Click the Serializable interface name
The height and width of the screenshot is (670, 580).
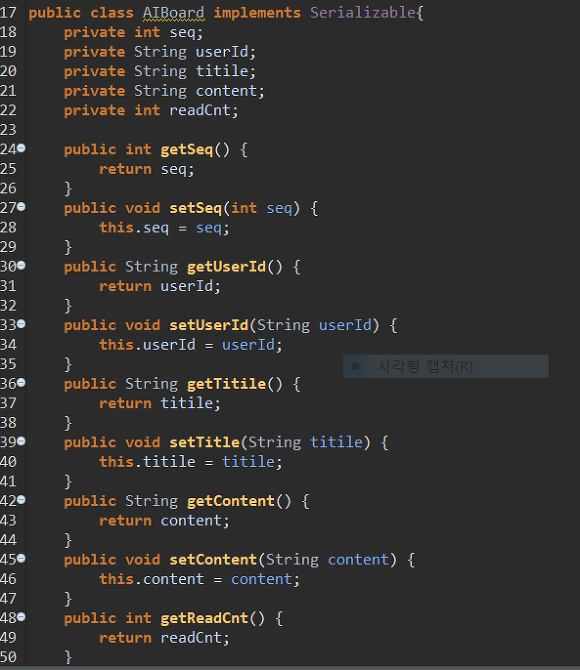363,13
